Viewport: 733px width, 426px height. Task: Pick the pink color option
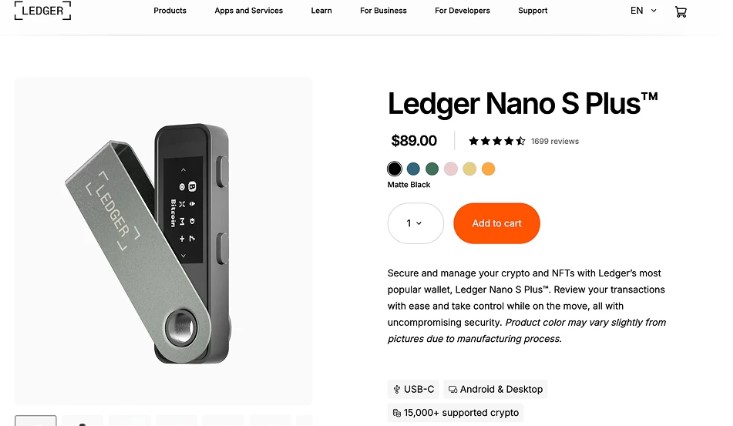point(451,169)
